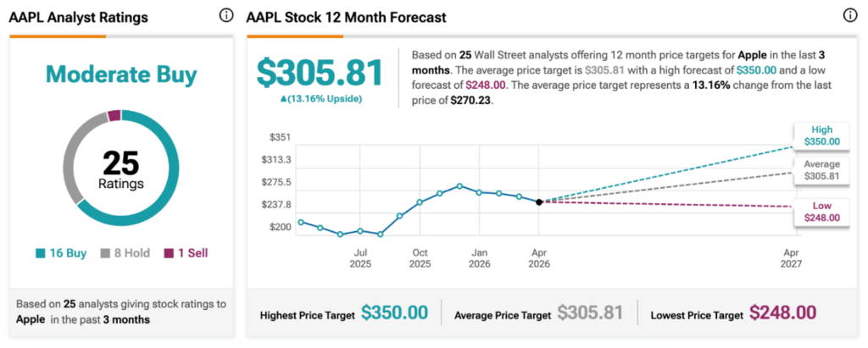This screenshot has height=348, width=868.
Task: Click the Highest Price Target $350.00 value
Action: 394,312
